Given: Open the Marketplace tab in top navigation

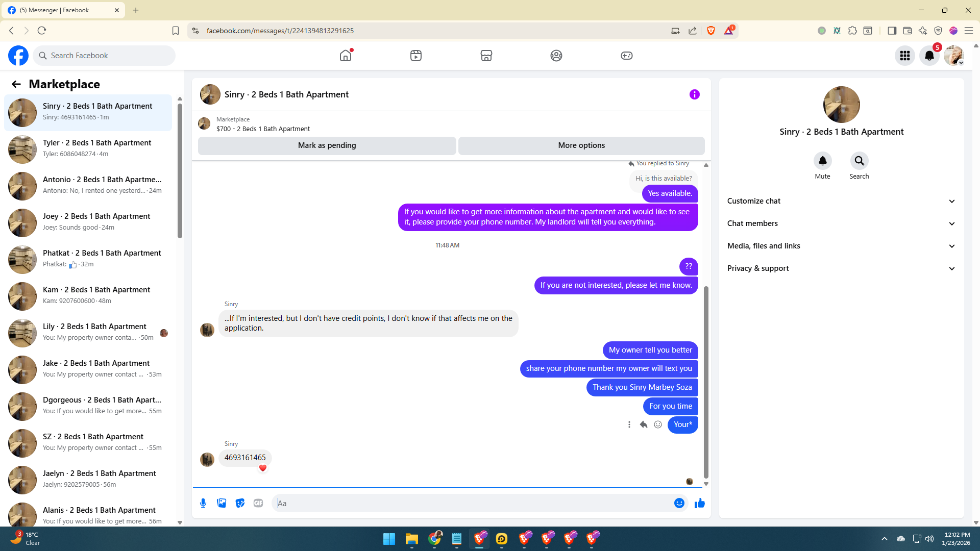Looking at the screenshot, I should [x=486, y=56].
